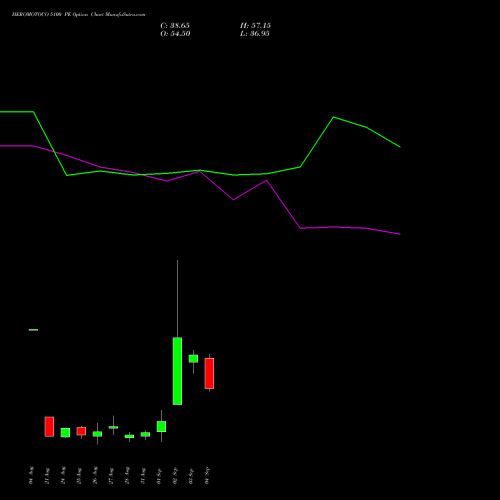Select the low value L: 36.95
The width and height of the screenshot is (500, 500).
255,34
